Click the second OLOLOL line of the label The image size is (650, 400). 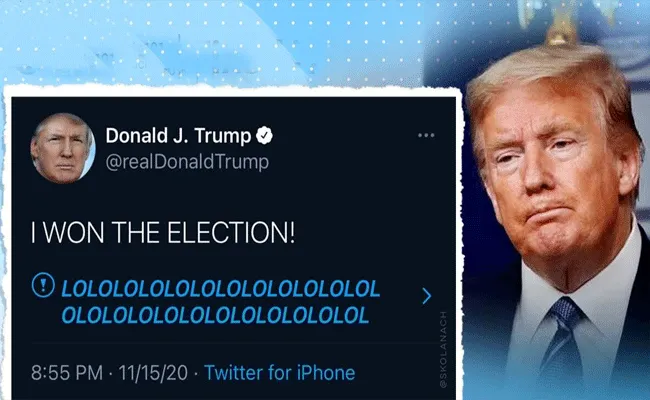[x=215, y=316]
